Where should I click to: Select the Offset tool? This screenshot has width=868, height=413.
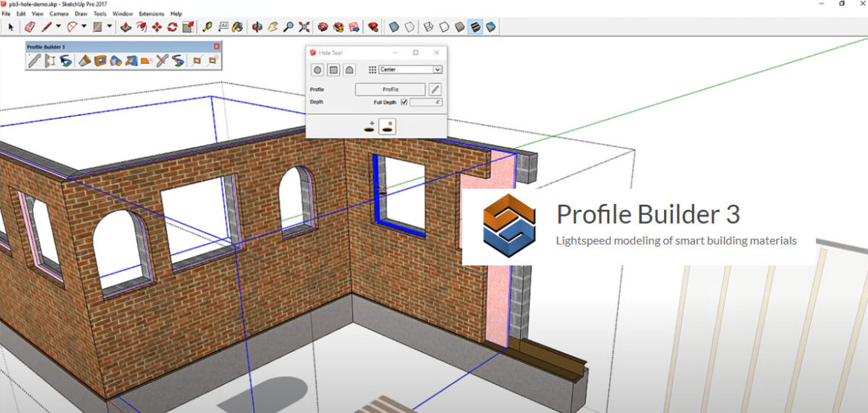pyautogui.click(x=142, y=27)
